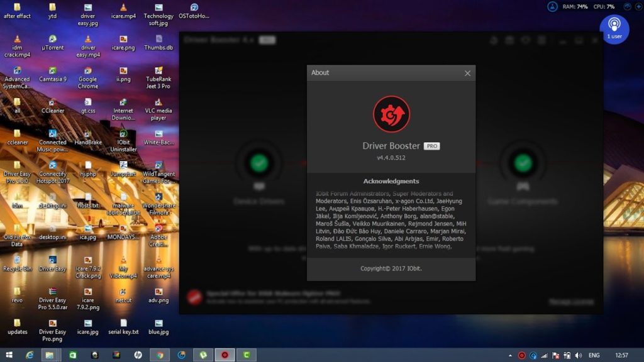Select the Adobe Creative Cloud desktop shortcut
The height and width of the screenshot is (362, 644).
pos(158,236)
